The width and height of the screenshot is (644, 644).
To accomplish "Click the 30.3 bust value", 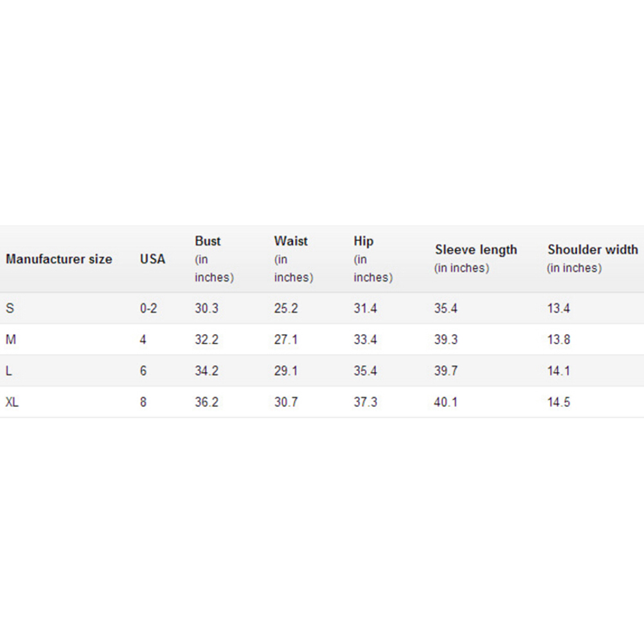I will 206,309.
